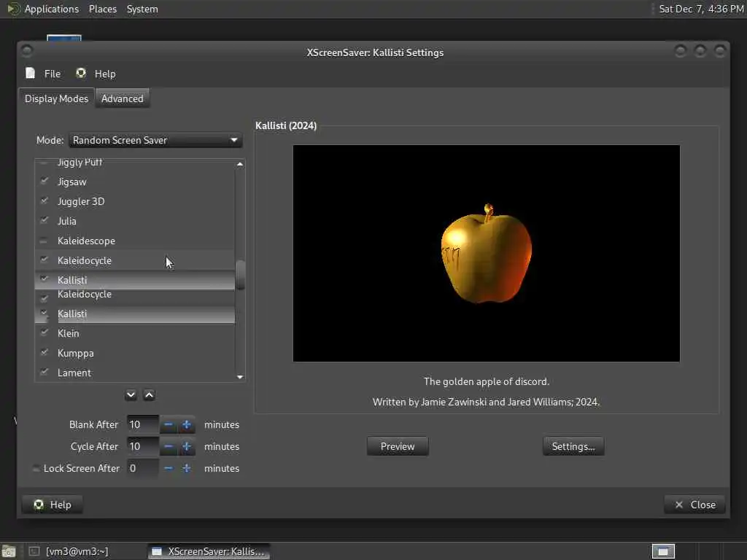This screenshot has height=560, width=747.
Task: Move selected saver down with down-arrow button
Action: pyautogui.click(x=131, y=395)
